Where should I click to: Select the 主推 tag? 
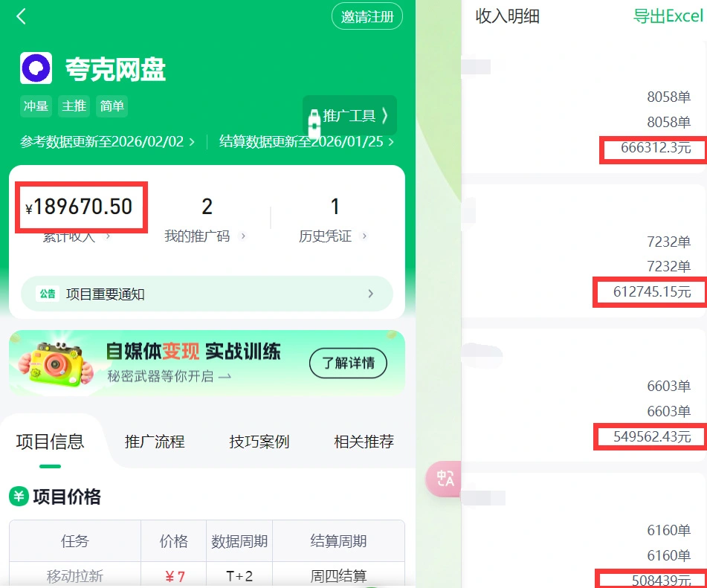point(74,106)
